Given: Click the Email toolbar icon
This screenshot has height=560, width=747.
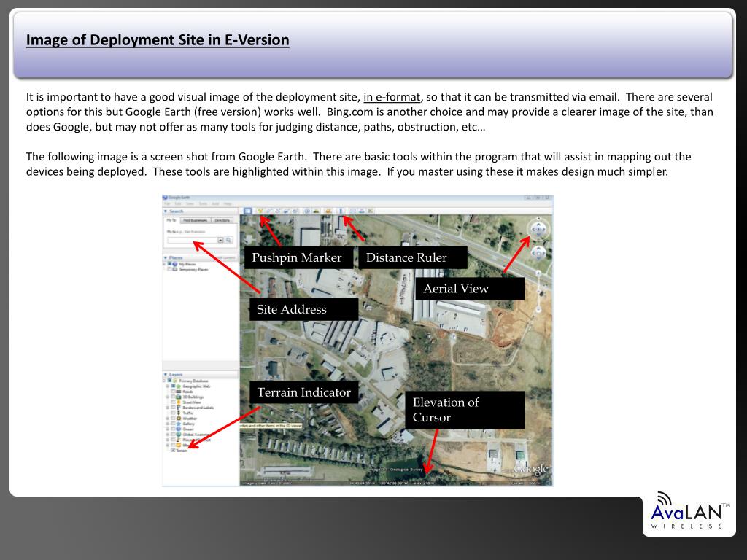Looking at the screenshot, I should tap(353, 211).
